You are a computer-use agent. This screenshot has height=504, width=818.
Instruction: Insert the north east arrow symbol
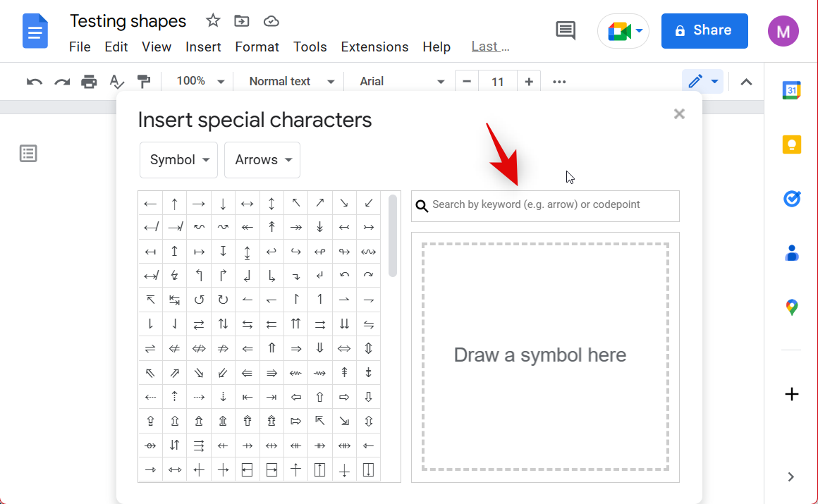(x=319, y=204)
